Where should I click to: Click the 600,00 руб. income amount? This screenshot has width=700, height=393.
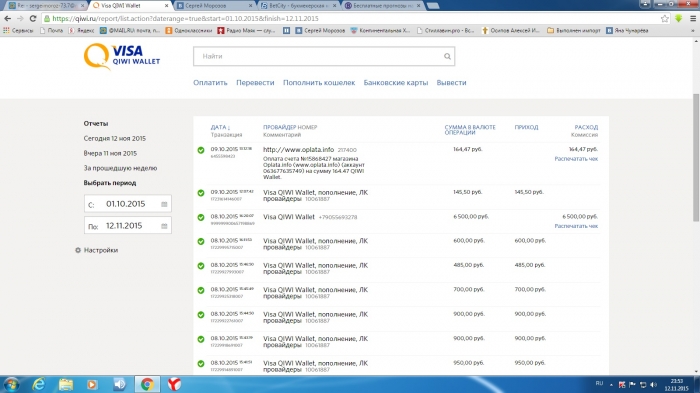coord(529,240)
